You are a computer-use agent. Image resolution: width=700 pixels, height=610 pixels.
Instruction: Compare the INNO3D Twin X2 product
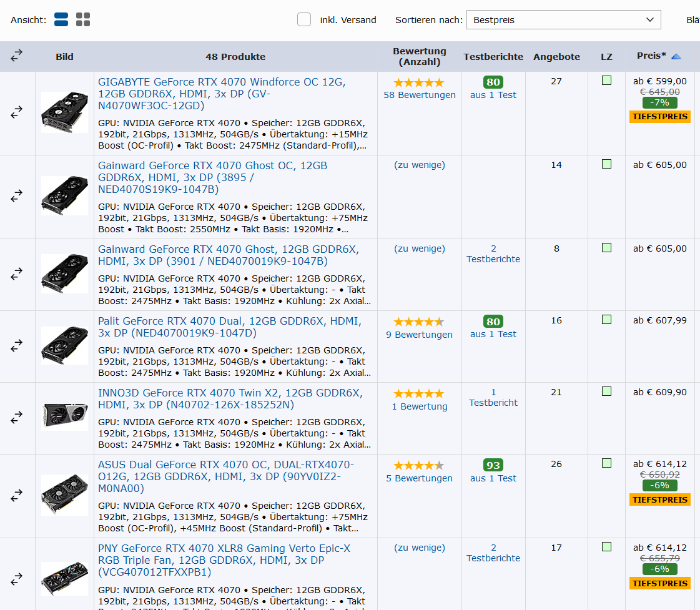pos(16,417)
